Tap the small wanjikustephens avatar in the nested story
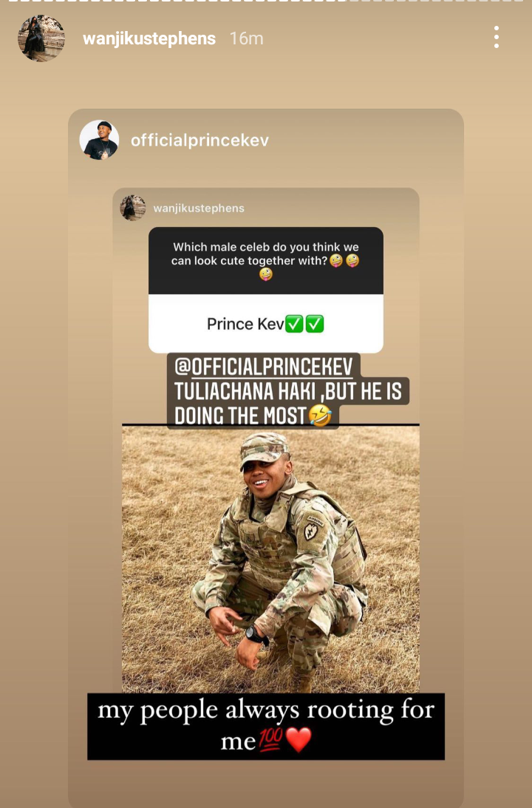 point(133,208)
